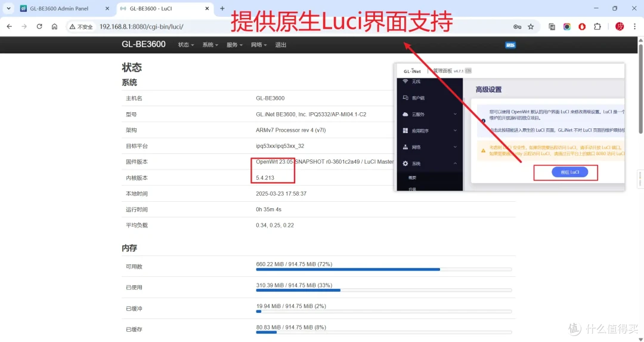This screenshot has width=644, height=342.
Task: Close the GL-BE3600 - LuCI tab
Action: pos(207,8)
